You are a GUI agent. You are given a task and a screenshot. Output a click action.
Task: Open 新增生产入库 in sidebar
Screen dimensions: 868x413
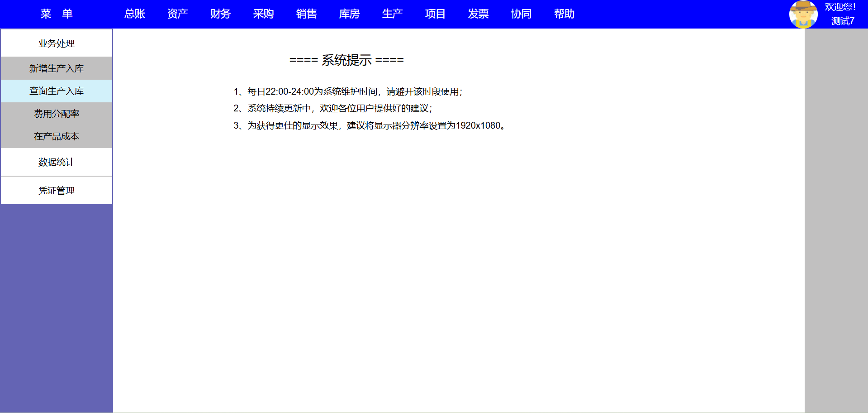pyautogui.click(x=57, y=68)
